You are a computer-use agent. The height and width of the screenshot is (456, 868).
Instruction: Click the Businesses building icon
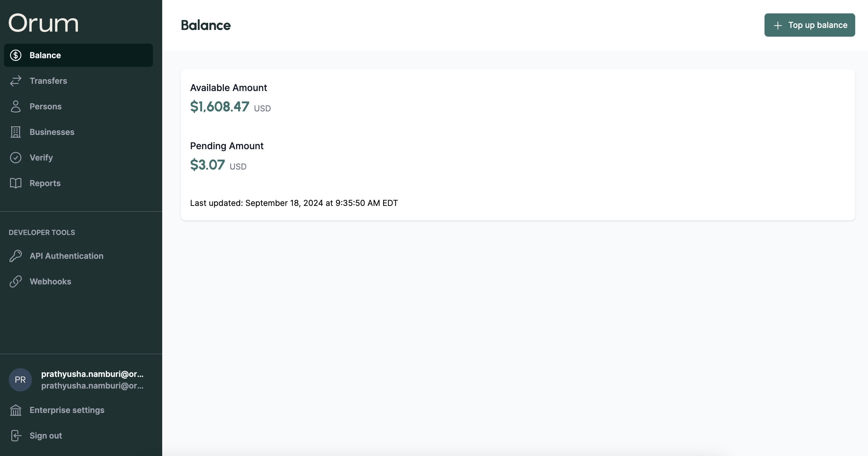[16, 132]
